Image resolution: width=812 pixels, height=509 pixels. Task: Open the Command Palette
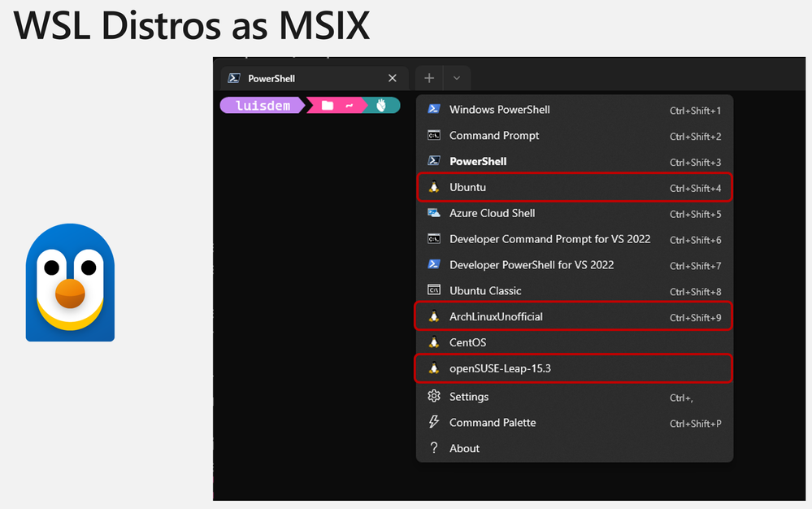(575, 423)
